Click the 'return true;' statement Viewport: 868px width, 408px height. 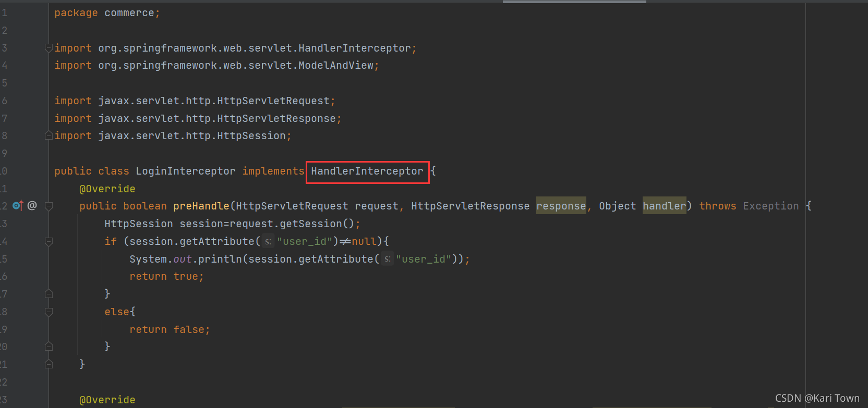[166, 277]
